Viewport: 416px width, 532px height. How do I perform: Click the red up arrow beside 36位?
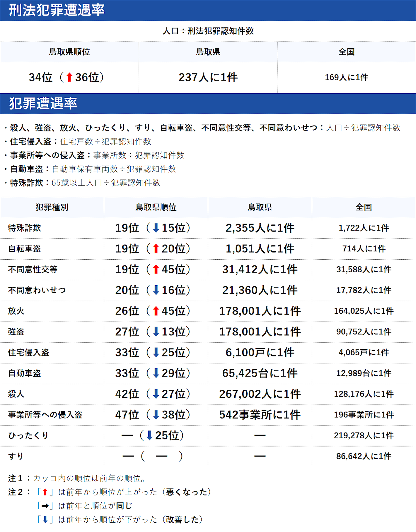pos(69,78)
